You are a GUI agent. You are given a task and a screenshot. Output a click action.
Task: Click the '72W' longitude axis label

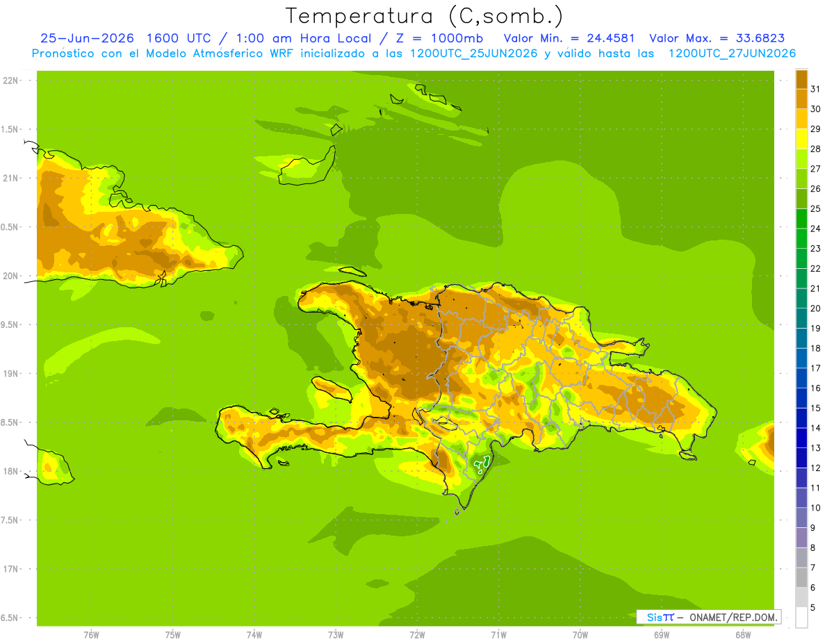[417, 634]
